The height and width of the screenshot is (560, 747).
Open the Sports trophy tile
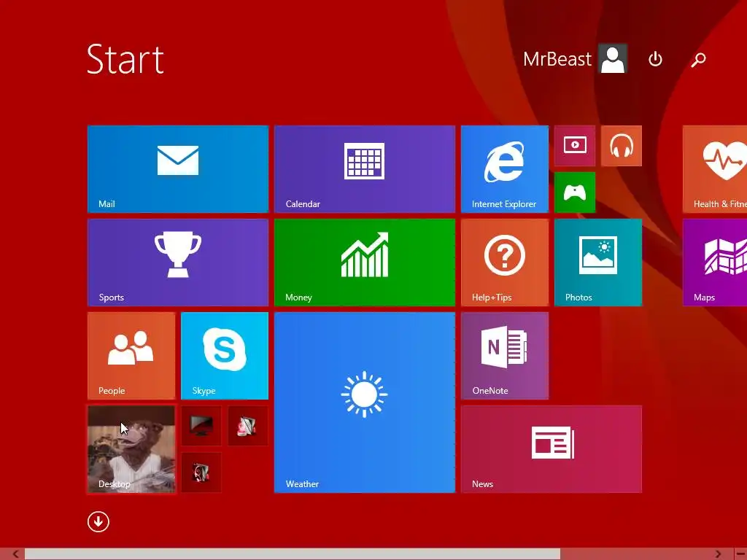[178, 262]
